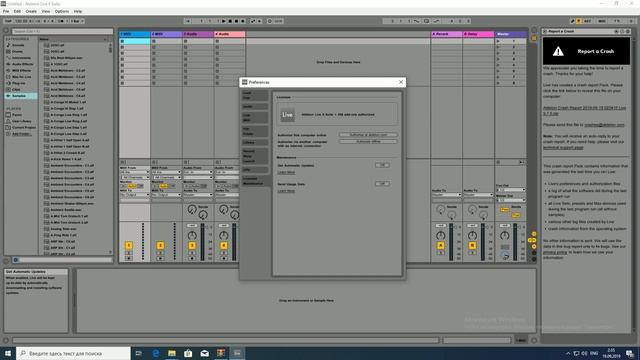Click the warning icon in Report a Crash
Image resolution: width=640 pixels, height=360 pixels.
558,51
